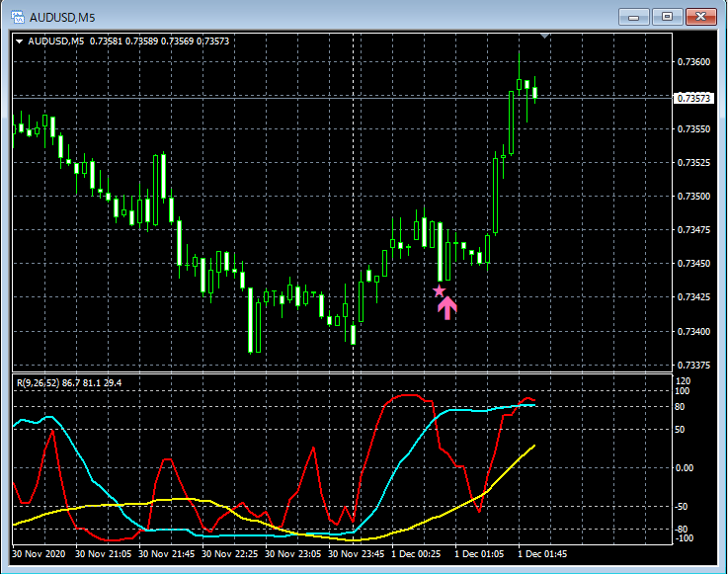The width and height of the screenshot is (728, 574).
Task: Click the divider between chart and indicator panel
Action: point(341,372)
